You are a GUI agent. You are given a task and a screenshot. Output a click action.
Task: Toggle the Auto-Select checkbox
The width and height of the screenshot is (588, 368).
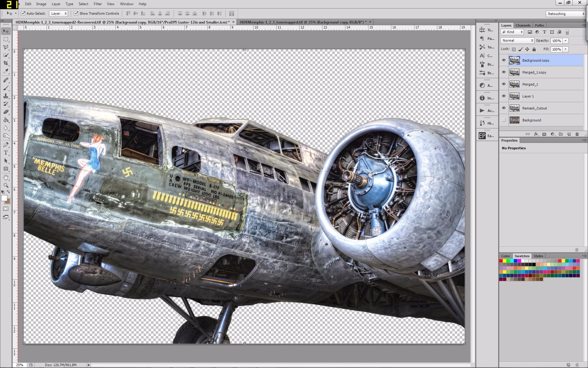tap(23, 14)
